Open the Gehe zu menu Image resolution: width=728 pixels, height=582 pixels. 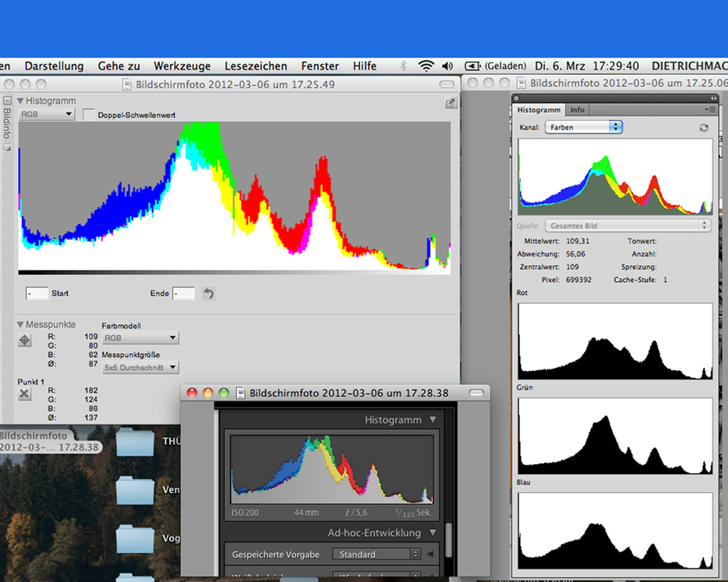click(119, 66)
